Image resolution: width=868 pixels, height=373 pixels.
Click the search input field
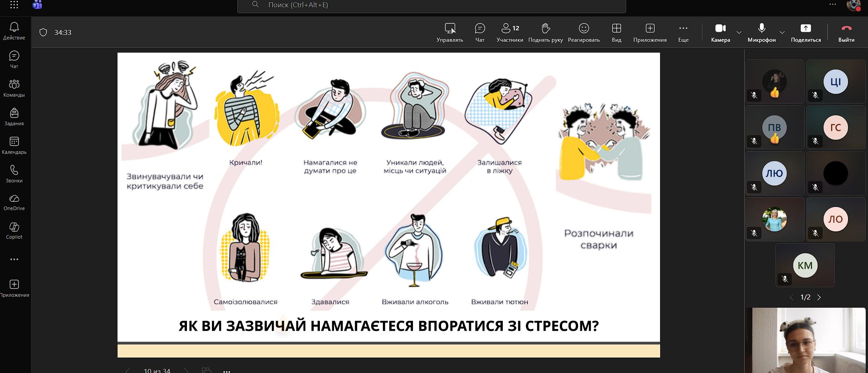click(431, 5)
